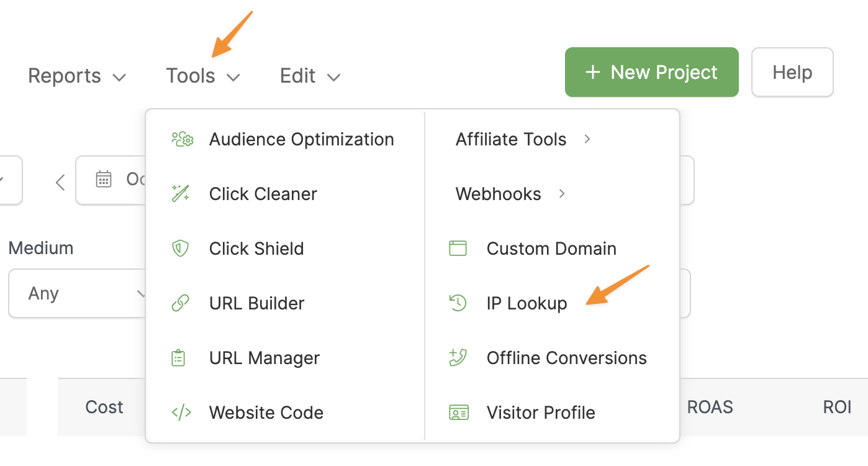Create a project with New Project button

click(651, 73)
